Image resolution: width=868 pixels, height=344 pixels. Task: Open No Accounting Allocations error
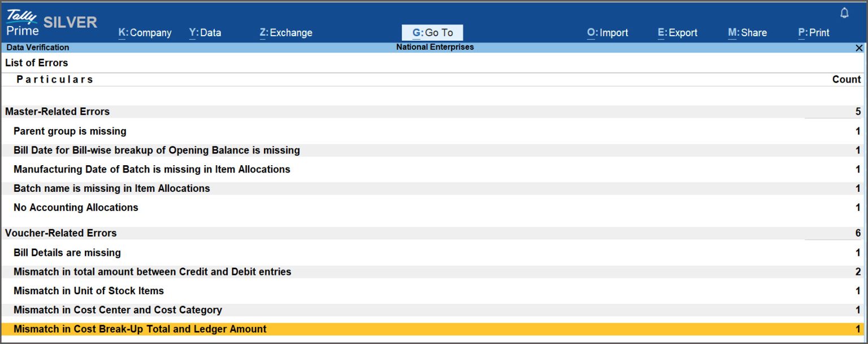click(75, 207)
